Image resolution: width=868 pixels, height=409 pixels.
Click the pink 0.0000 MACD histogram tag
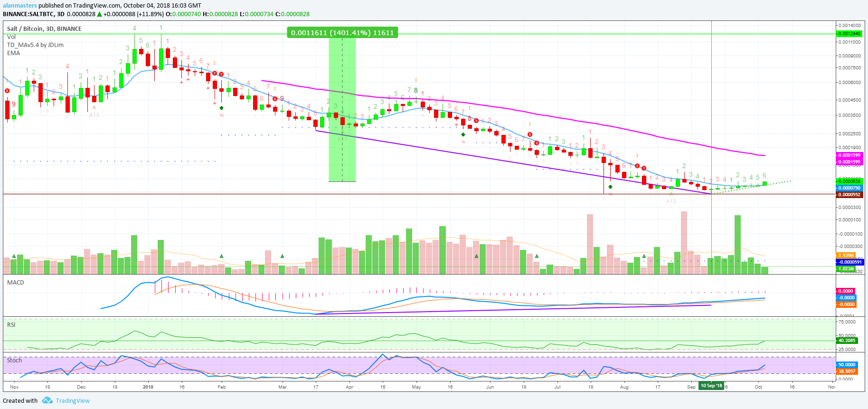point(845,291)
